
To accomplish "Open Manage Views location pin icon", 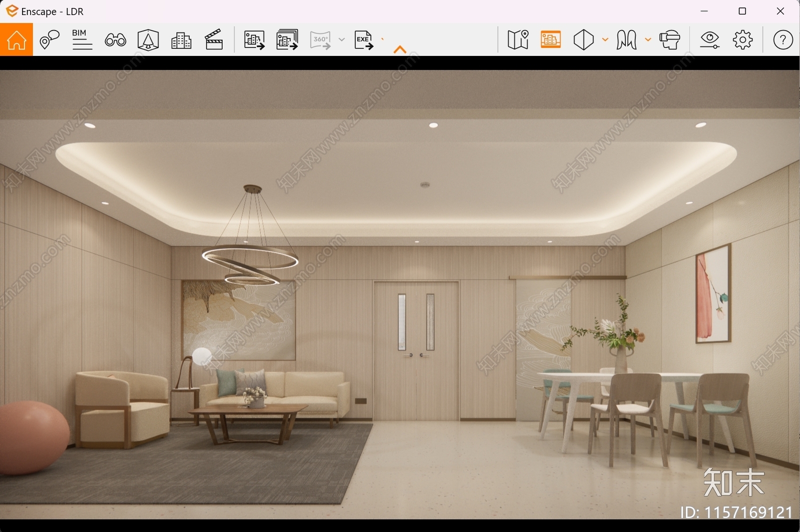I will [49, 39].
